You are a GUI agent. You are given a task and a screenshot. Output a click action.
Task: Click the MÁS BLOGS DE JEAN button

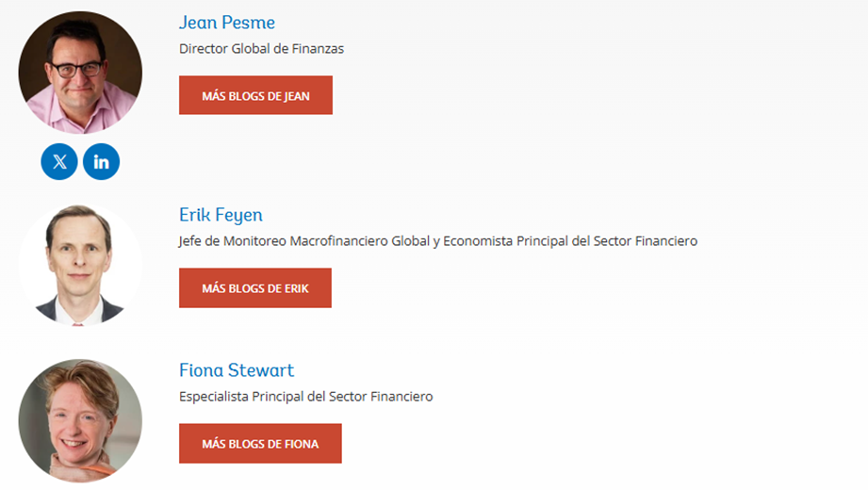click(255, 95)
